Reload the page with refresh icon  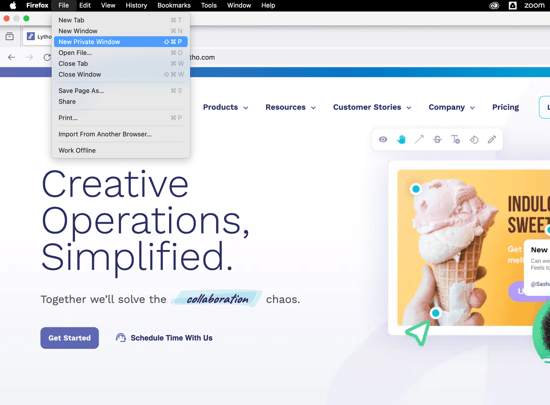coord(47,57)
